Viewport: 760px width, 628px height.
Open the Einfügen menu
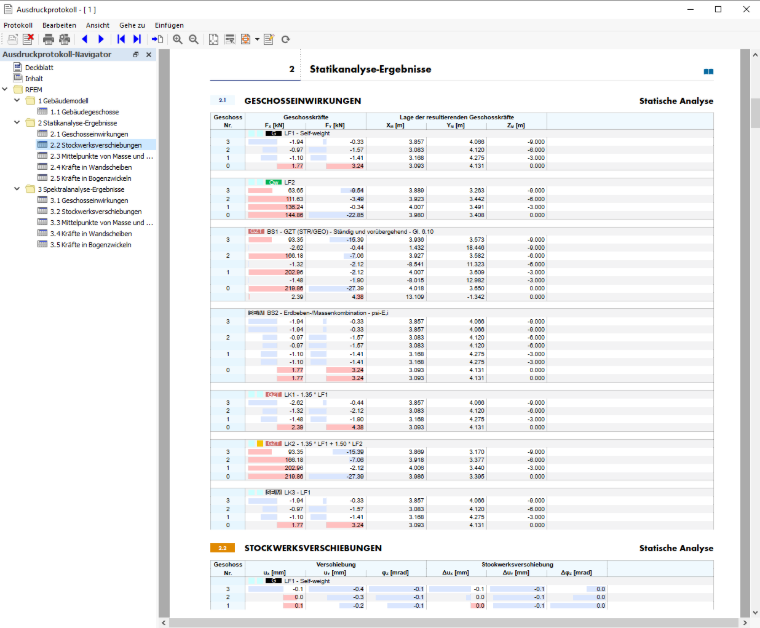click(169, 25)
